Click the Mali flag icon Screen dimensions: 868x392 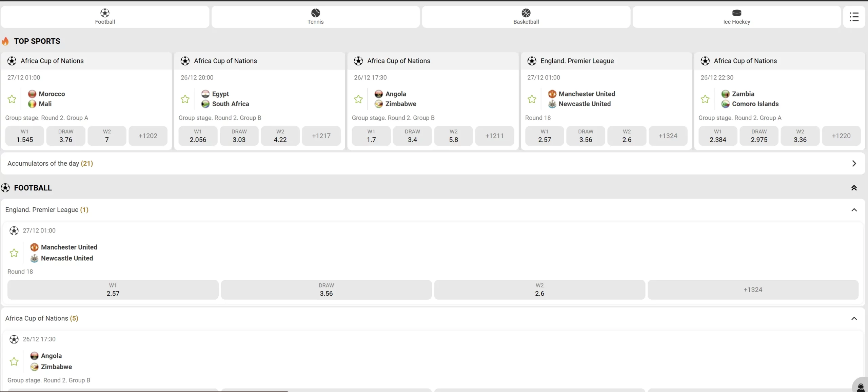pos(32,104)
